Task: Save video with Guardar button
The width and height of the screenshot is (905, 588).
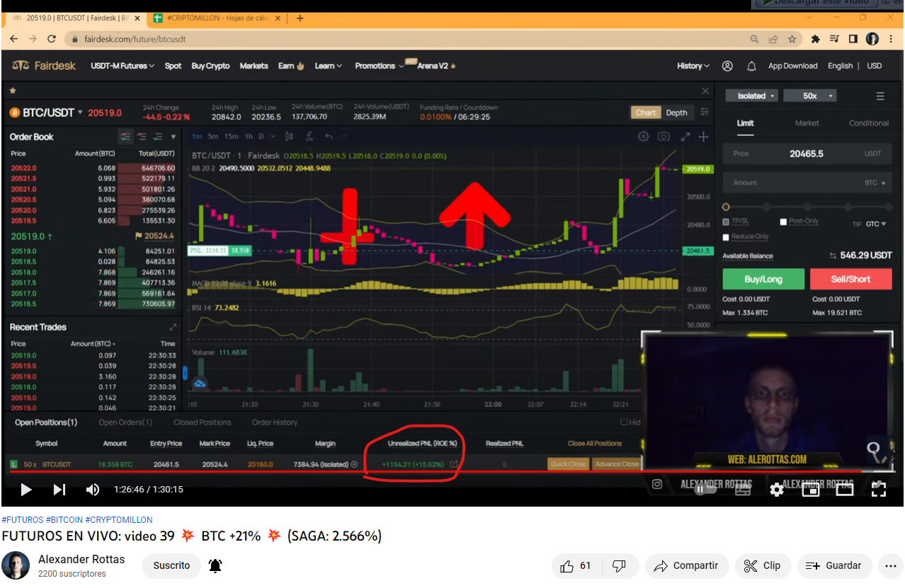Action: (835, 565)
